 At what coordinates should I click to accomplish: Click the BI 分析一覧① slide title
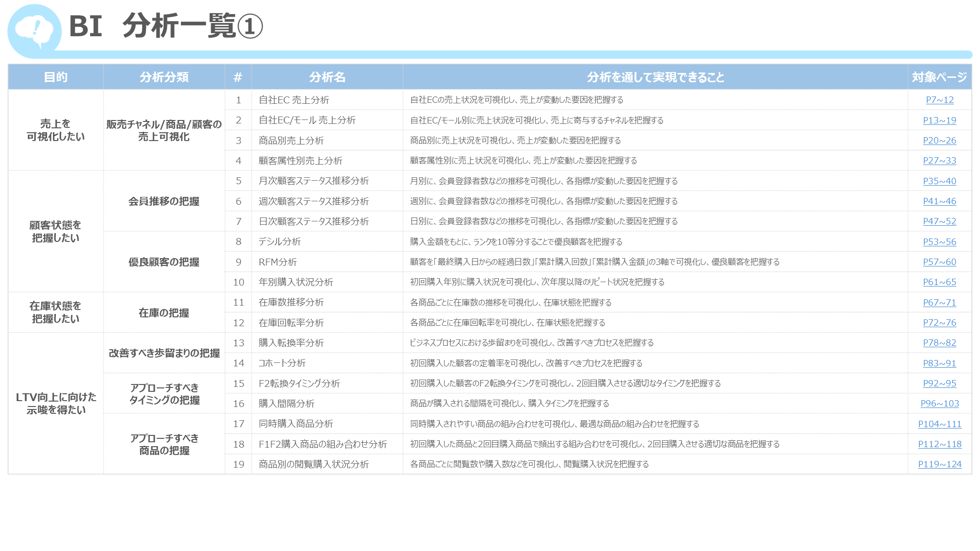point(166,26)
